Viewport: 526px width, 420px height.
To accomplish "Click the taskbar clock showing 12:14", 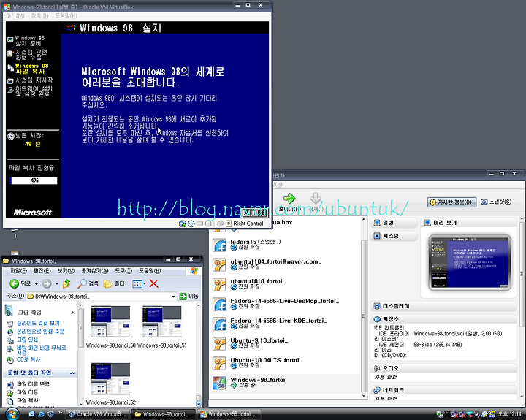I will 510,414.
